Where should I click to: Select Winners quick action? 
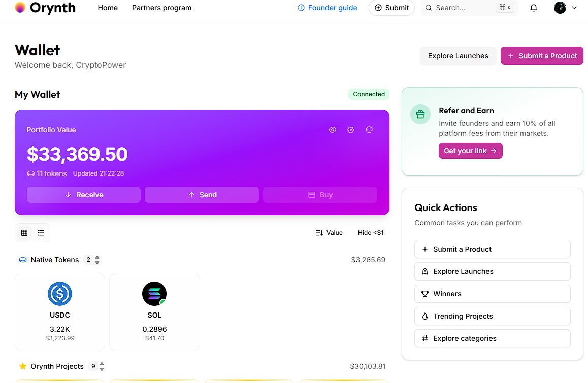tap(493, 294)
